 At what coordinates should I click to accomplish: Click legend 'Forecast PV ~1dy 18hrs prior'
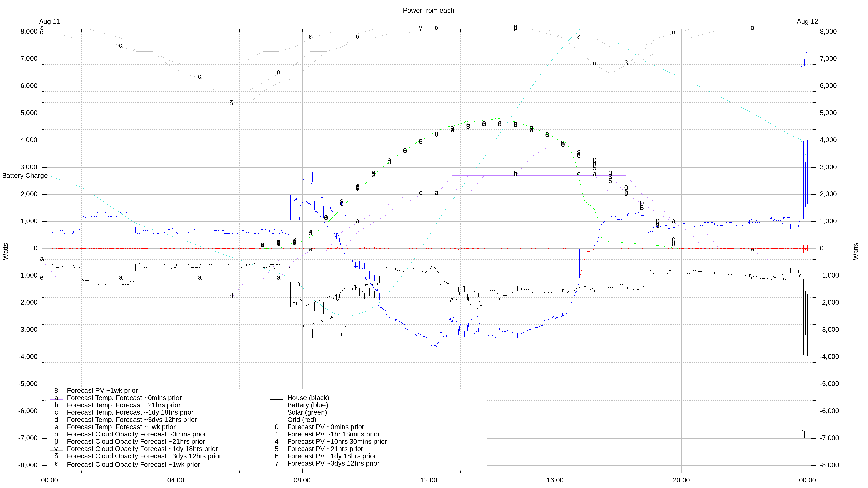[x=332, y=456]
